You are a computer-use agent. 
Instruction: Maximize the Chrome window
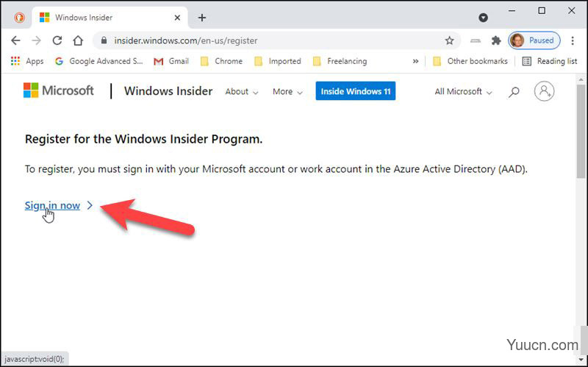pyautogui.click(x=542, y=11)
